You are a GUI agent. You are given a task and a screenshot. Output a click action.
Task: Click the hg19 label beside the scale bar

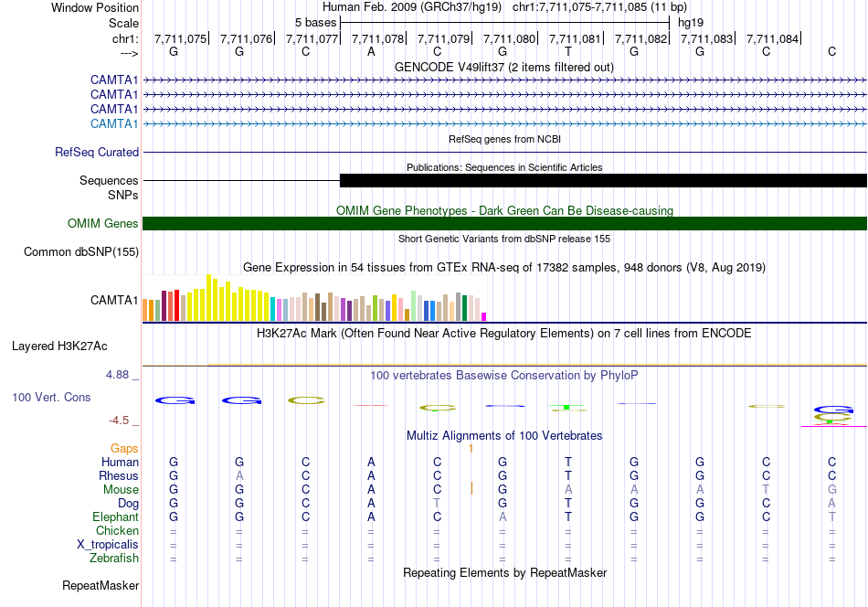click(691, 23)
